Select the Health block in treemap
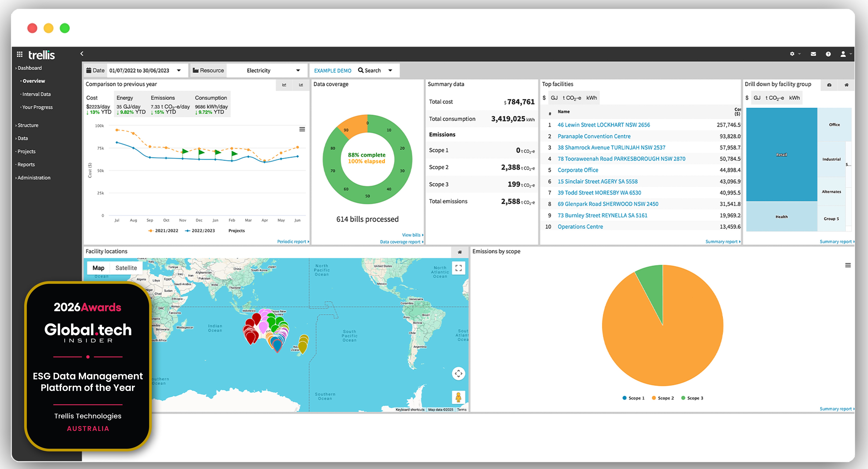This screenshot has width=868, height=469. tap(781, 217)
